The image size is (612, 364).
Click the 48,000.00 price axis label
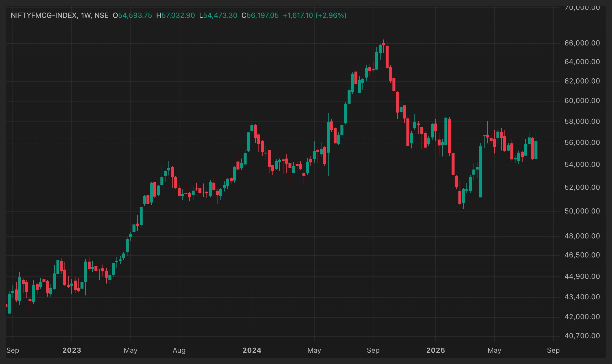tap(582, 236)
